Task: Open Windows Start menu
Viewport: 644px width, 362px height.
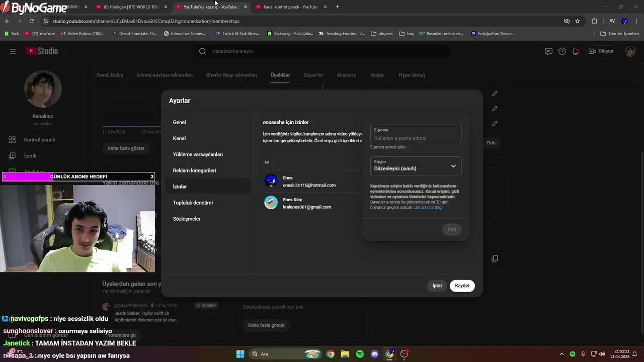Action: point(240,354)
